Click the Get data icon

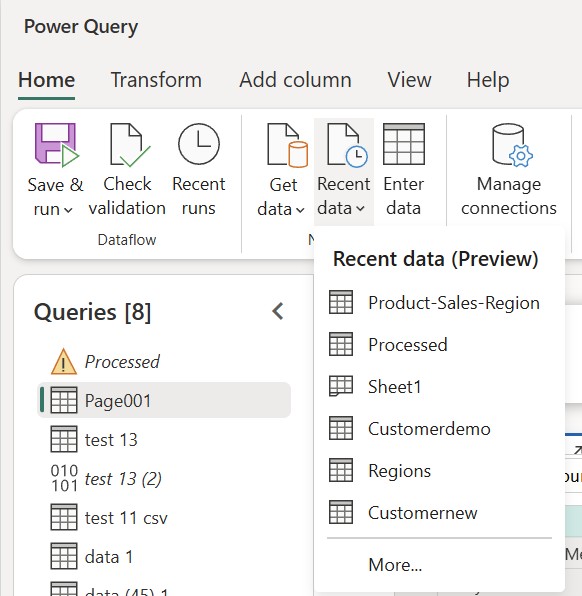(x=287, y=145)
